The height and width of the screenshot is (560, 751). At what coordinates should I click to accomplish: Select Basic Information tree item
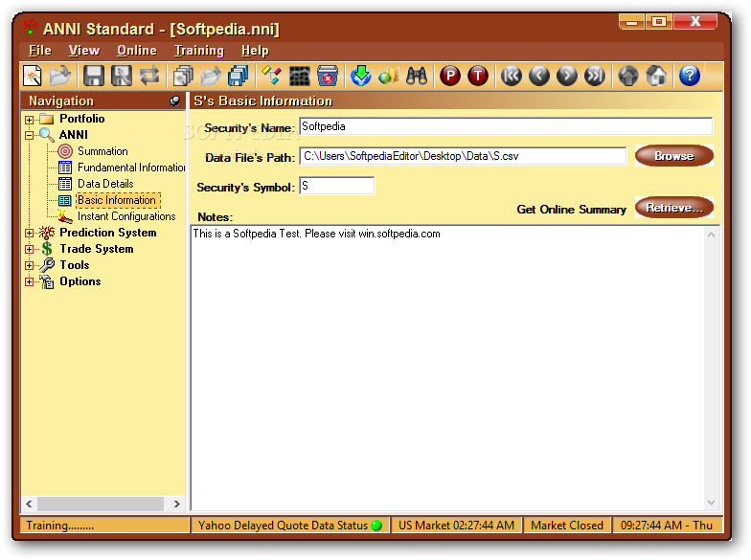118,200
